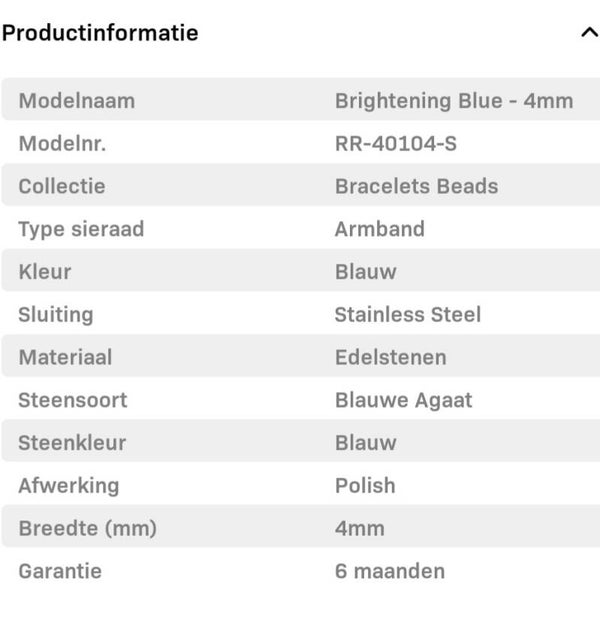600x621 pixels.
Task: Click the Modelnr. label
Action: 62,143
